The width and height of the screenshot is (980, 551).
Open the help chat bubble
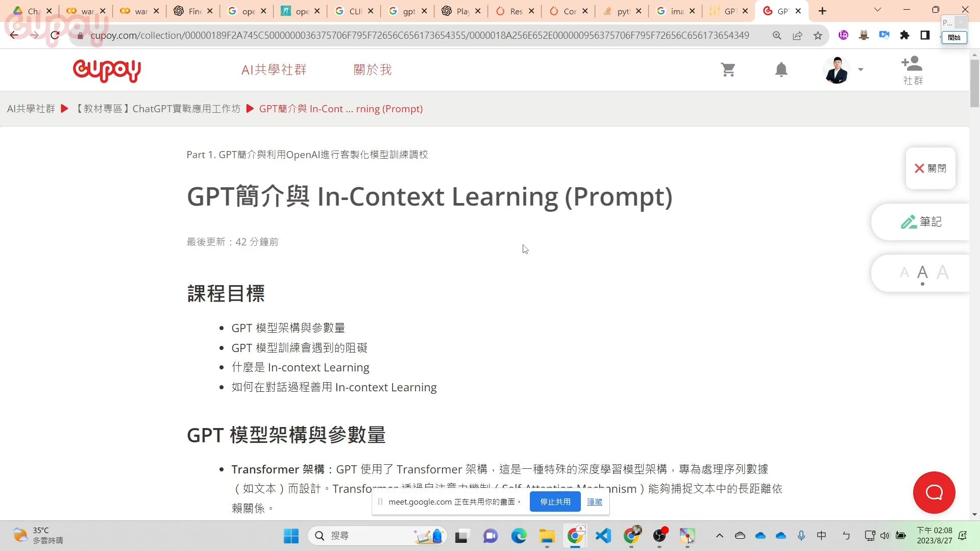click(933, 492)
